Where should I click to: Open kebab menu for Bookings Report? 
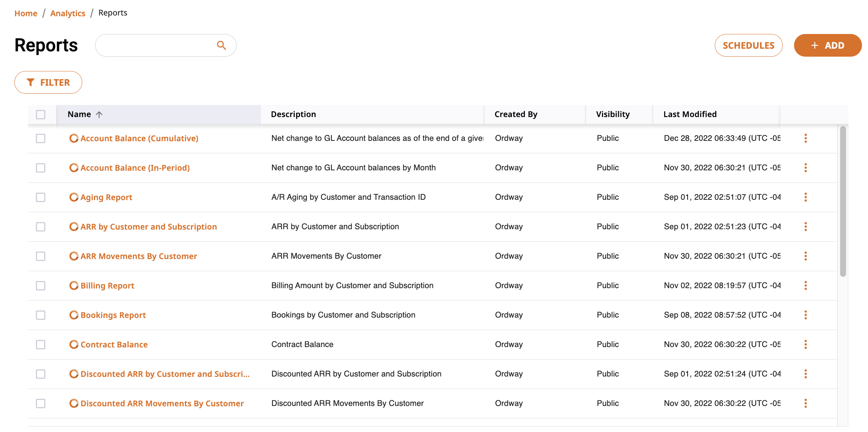[x=805, y=315]
